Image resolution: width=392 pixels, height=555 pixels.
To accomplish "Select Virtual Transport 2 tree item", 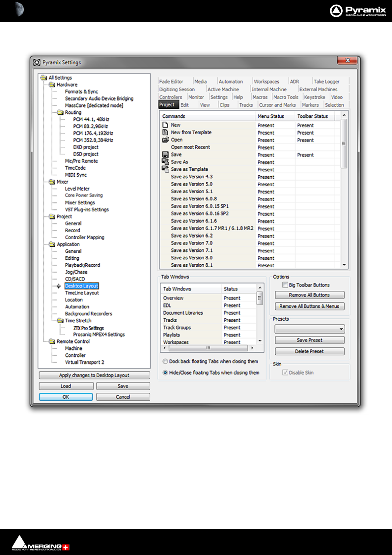I will pos(85,362).
